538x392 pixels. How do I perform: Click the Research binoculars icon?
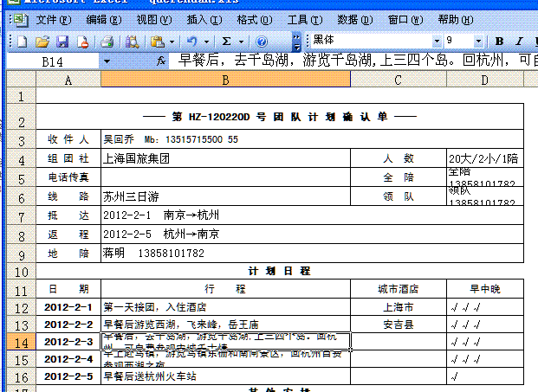[132, 42]
